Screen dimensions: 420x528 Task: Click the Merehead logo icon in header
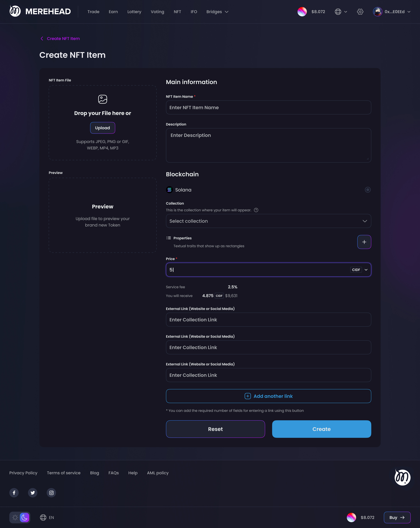pos(15,11)
